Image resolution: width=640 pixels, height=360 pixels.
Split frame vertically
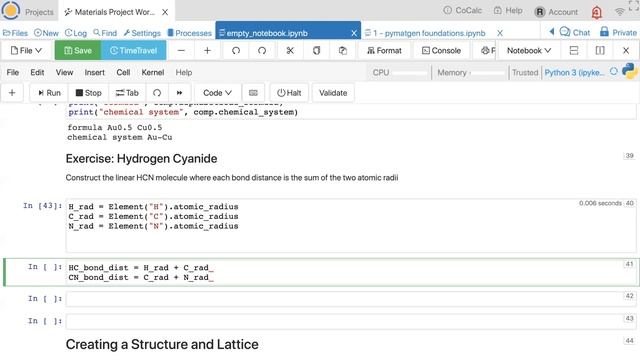600,50
